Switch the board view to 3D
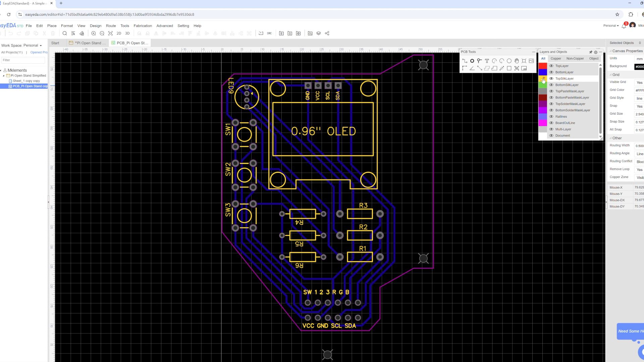Image resolution: width=644 pixels, height=362 pixels. pyautogui.click(x=127, y=33)
